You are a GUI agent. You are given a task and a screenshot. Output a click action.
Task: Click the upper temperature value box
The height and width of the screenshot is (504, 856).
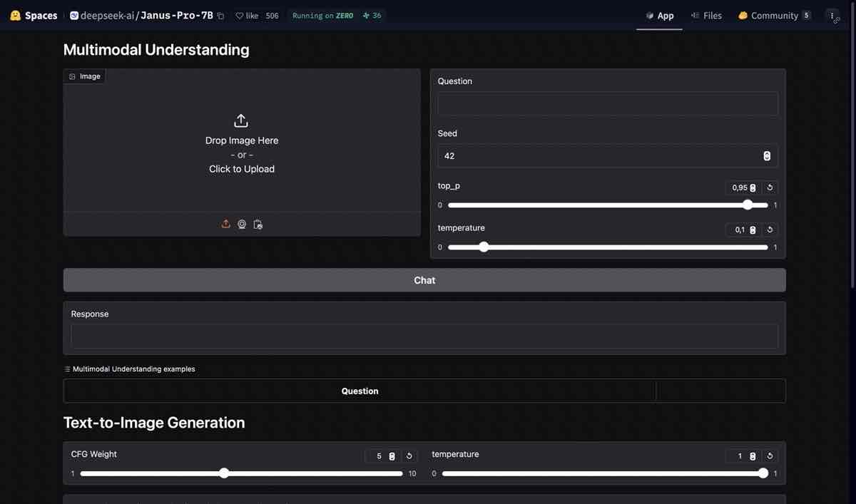tap(743, 230)
